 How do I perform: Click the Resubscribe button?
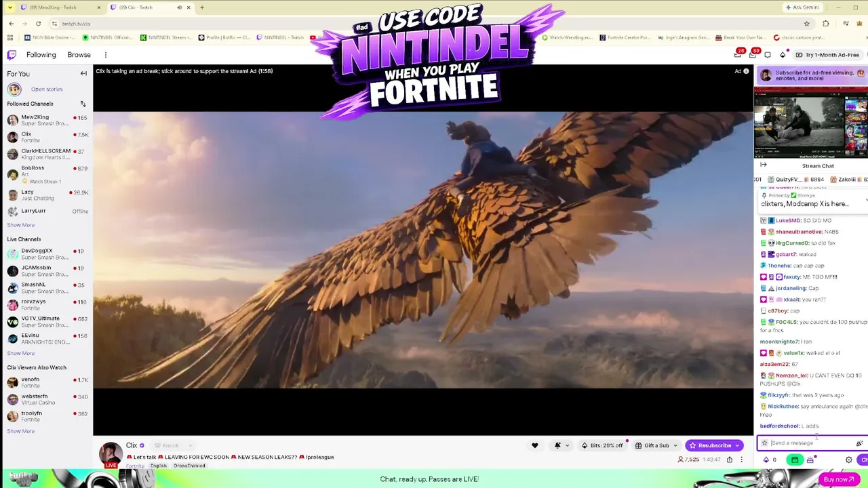[715, 445]
